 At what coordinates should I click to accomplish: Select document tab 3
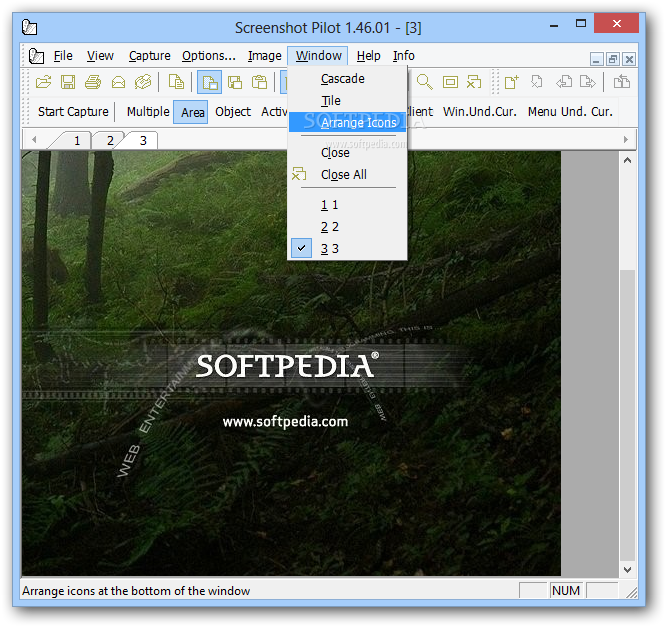(x=141, y=140)
